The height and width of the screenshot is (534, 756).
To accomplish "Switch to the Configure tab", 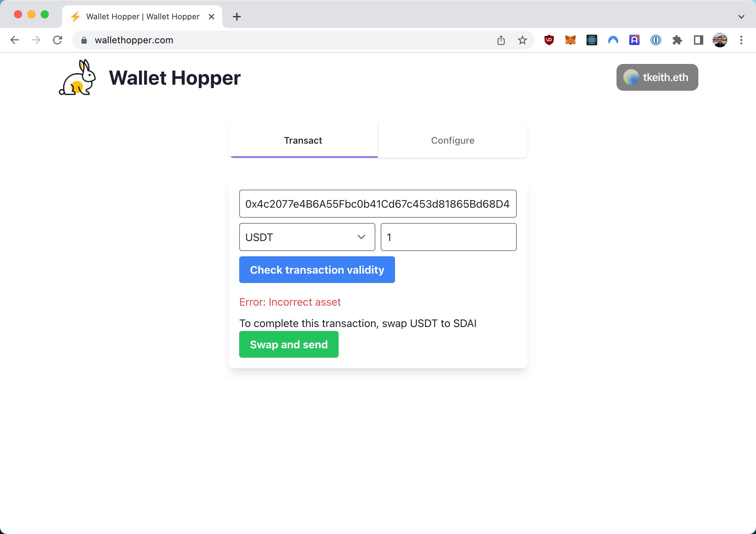I will tap(452, 140).
